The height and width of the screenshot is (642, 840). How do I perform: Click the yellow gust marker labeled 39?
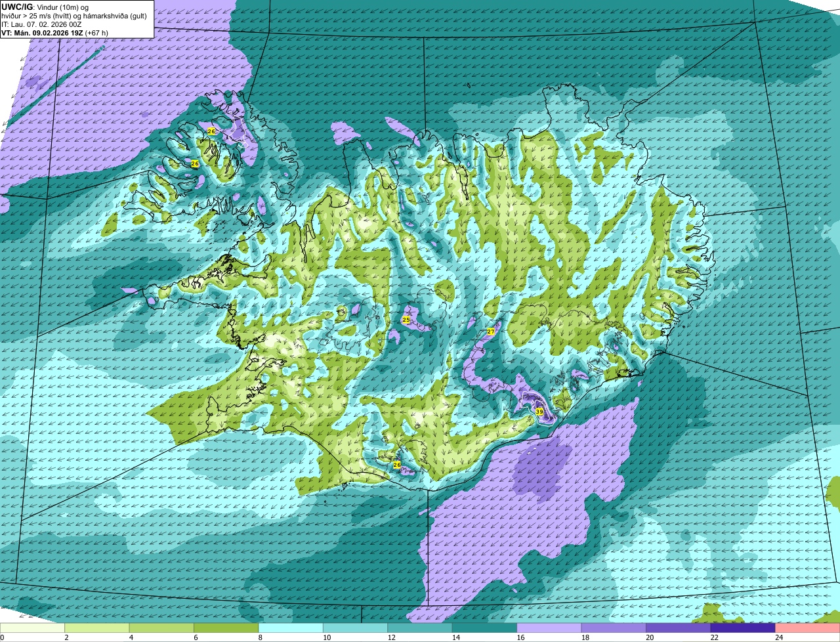pyautogui.click(x=539, y=412)
